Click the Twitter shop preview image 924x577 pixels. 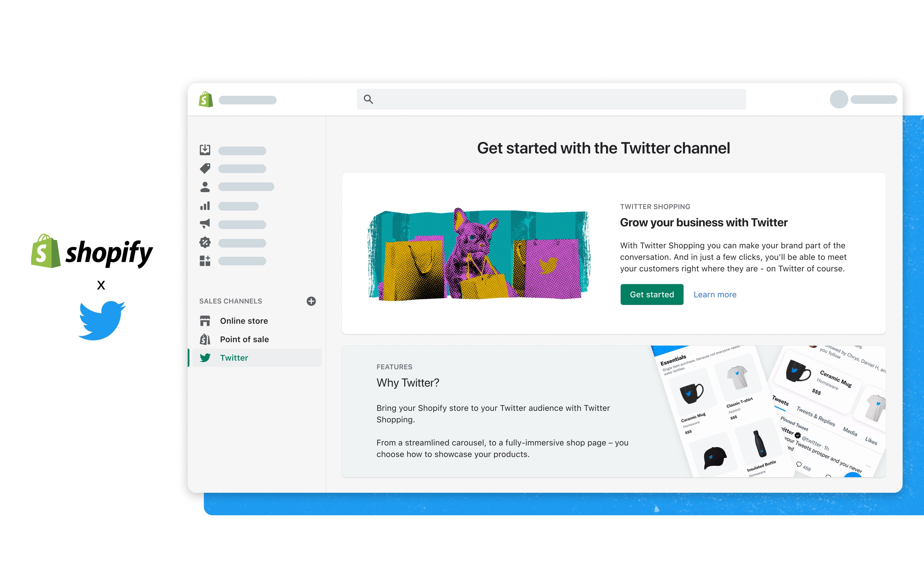coord(767,411)
